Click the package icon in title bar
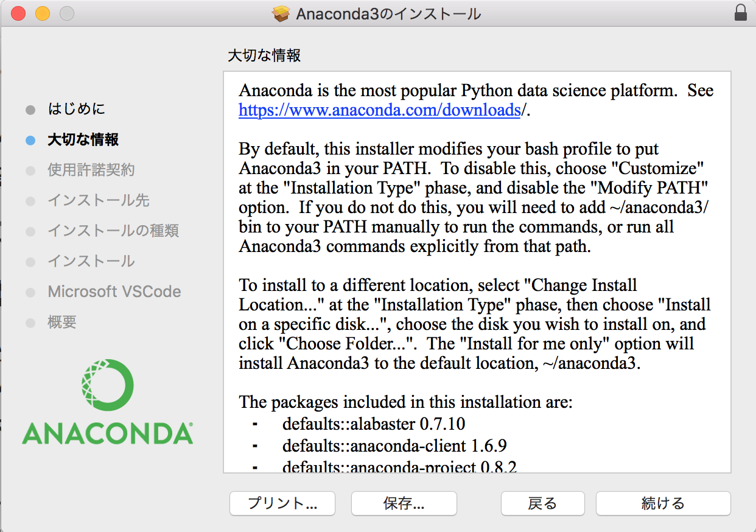Image resolution: width=756 pixels, height=532 pixels. (281, 13)
